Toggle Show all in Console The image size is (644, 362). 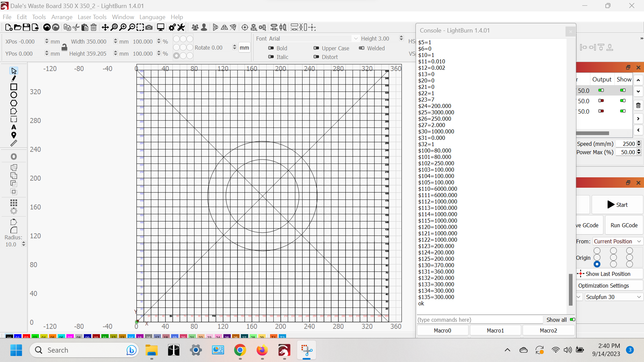pos(573,319)
